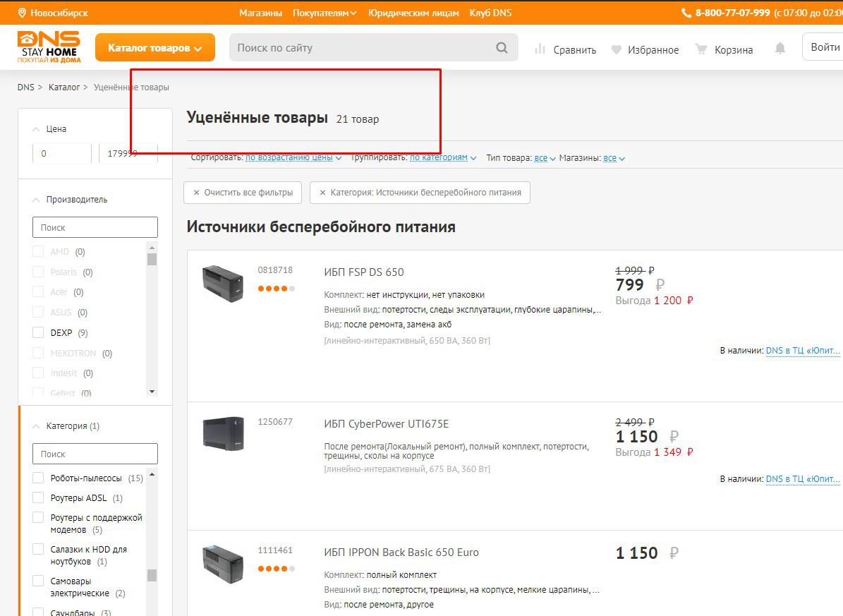
Task: Check the Самовары электрические checkbox
Action: (x=38, y=581)
